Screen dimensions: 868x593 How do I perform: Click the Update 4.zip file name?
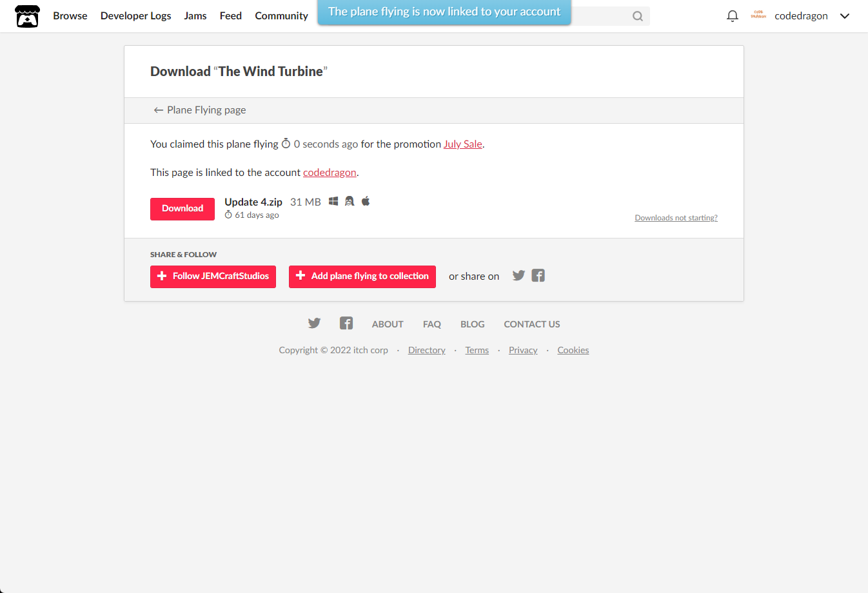(x=253, y=202)
